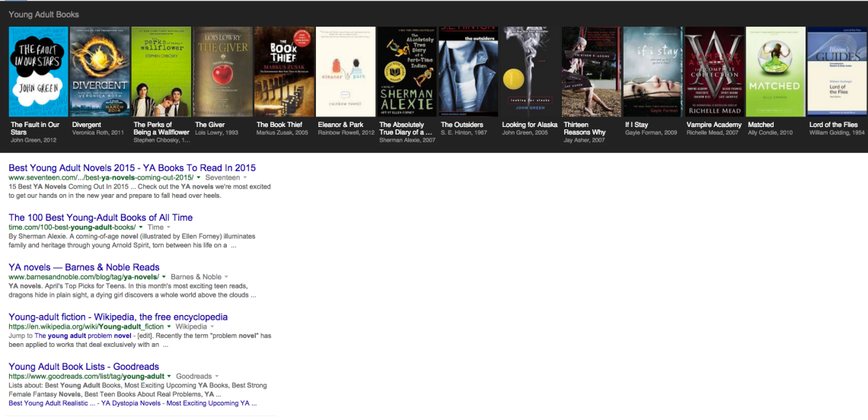Screen dimensions: 868x420
Task: Click the Lois Lowry, 1993 caption
Action: pyautogui.click(x=216, y=133)
